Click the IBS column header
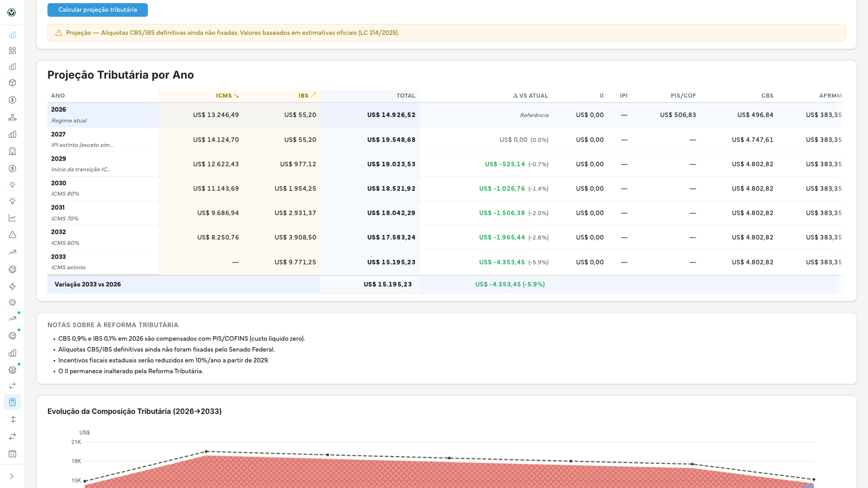Viewport: 868px width, 488px height. [x=307, y=96]
